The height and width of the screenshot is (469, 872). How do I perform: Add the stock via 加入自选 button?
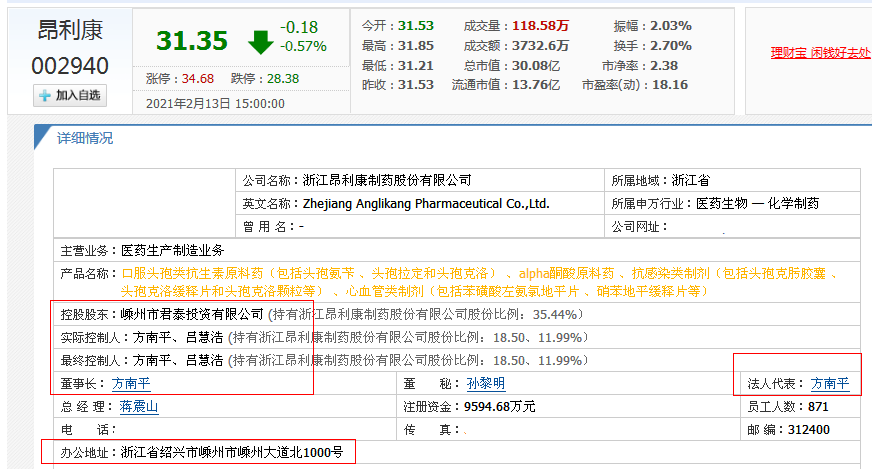[70, 96]
